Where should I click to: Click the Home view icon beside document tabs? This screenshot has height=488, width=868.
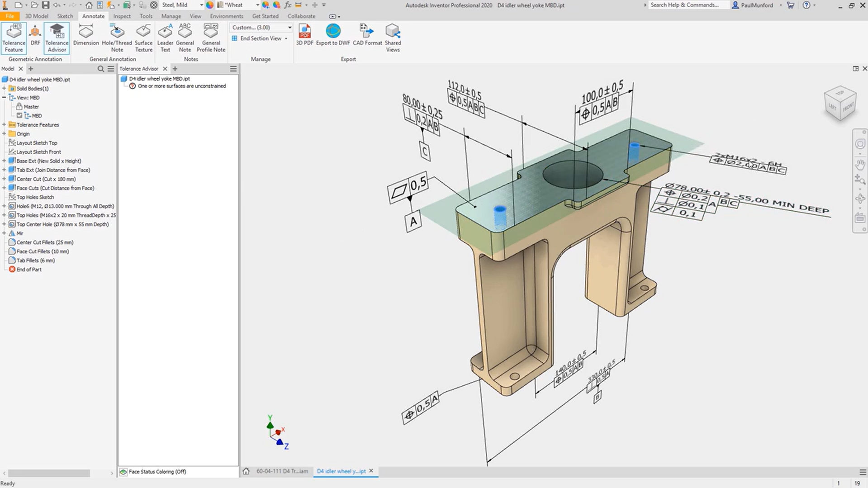click(x=246, y=471)
